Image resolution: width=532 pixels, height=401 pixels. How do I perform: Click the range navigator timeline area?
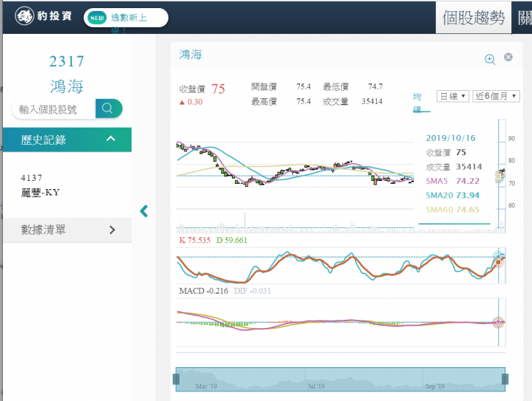click(341, 380)
